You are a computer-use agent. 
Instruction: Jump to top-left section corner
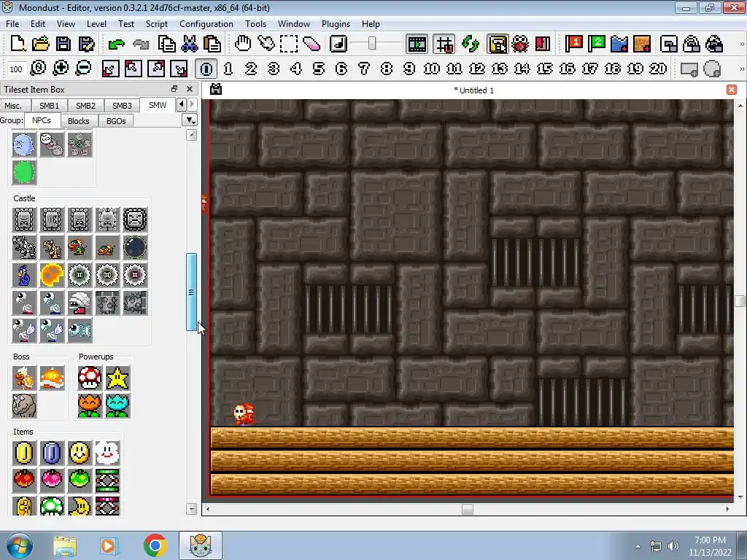click(x=133, y=69)
